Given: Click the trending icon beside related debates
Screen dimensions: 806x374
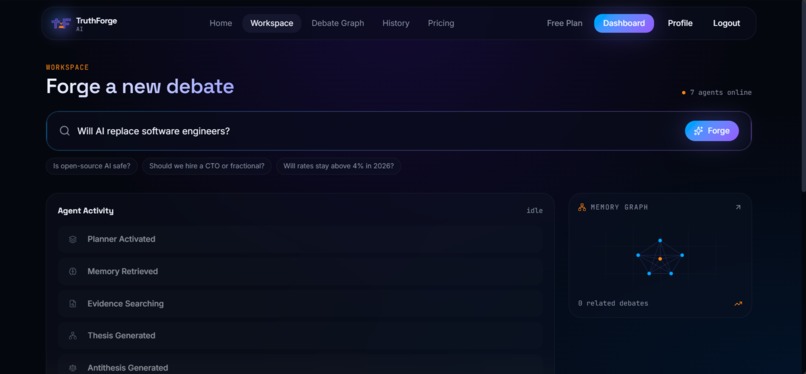Looking at the screenshot, I should click(x=738, y=304).
